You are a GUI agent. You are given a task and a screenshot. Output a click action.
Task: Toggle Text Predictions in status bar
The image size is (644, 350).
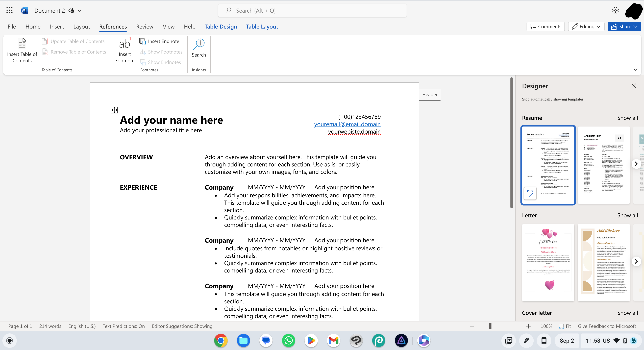pos(124,326)
